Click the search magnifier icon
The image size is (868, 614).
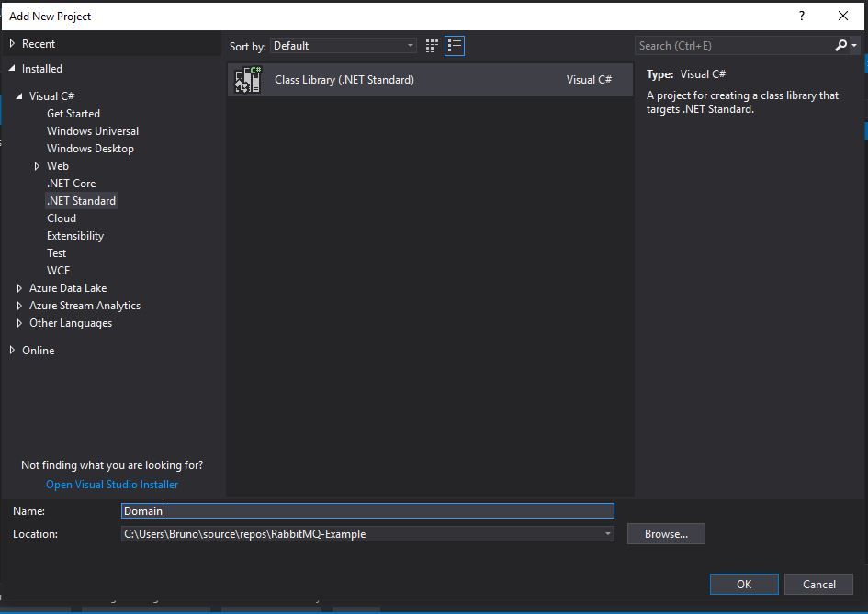[840, 45]
